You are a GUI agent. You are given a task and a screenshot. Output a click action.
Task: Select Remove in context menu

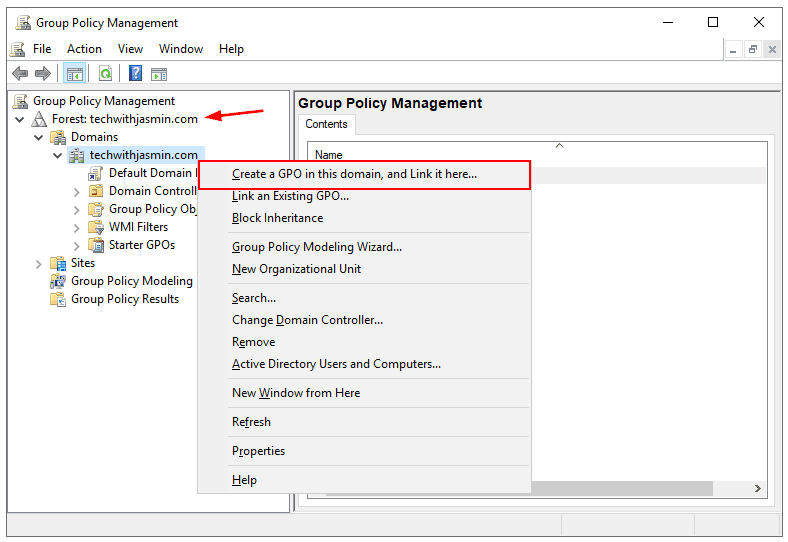(364, 342)
